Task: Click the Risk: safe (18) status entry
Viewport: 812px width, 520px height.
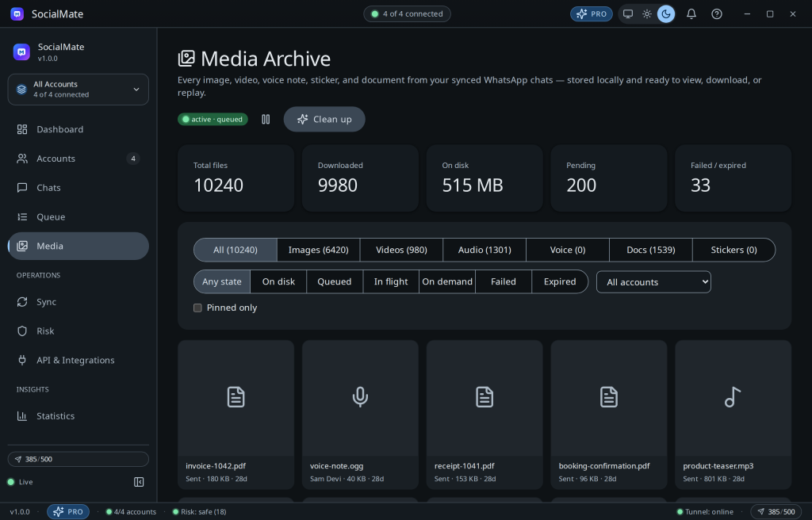Action: (x=199, y=512)
